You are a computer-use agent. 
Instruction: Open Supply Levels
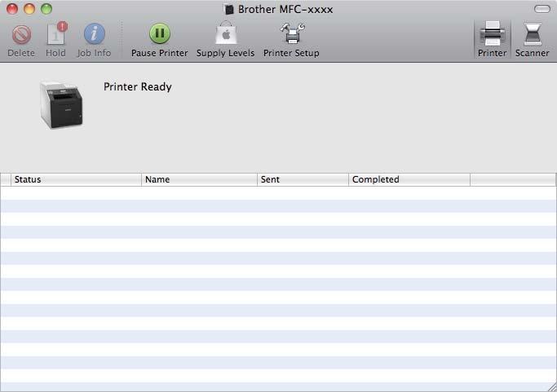(226, 33)
